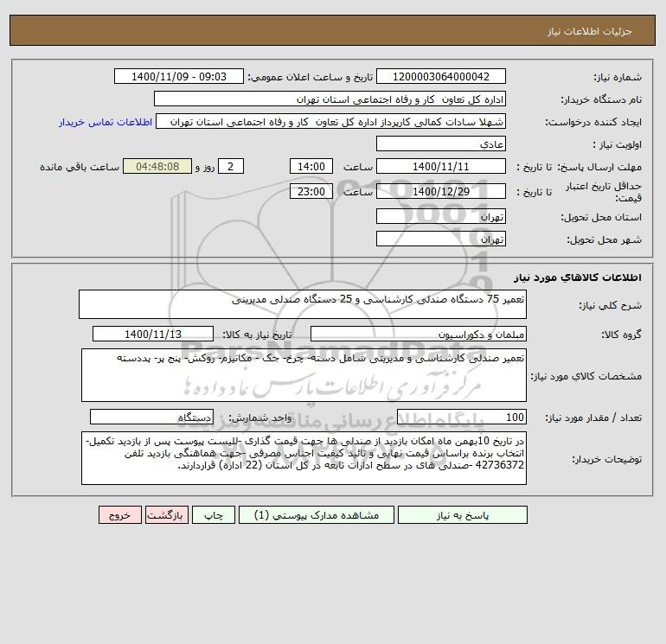Viewport: 666px width, 644px height.
Task: Click the label واحد شمارش
Action: pos(260,418)
